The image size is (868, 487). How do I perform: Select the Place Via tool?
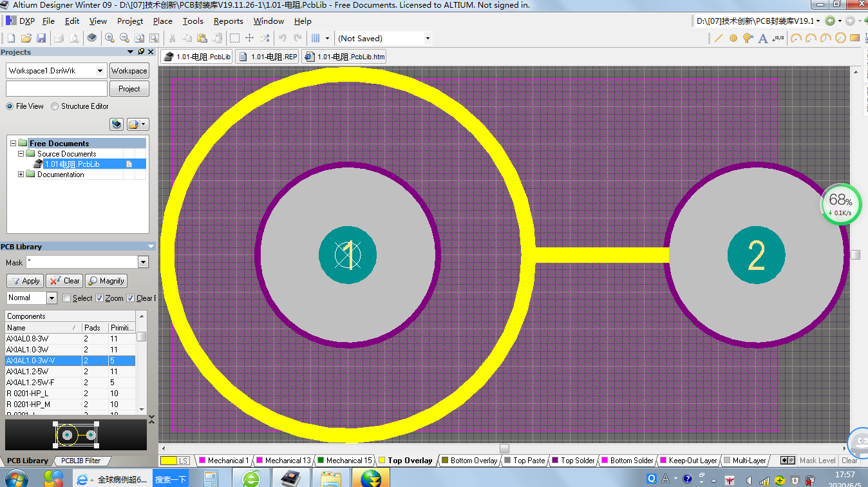tap(748, 39)
